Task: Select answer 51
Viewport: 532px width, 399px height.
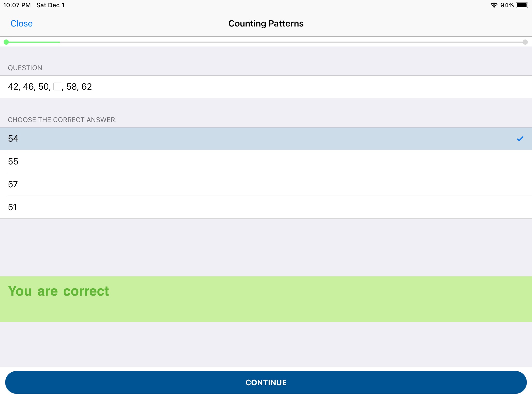Action: tap(266, 207)
